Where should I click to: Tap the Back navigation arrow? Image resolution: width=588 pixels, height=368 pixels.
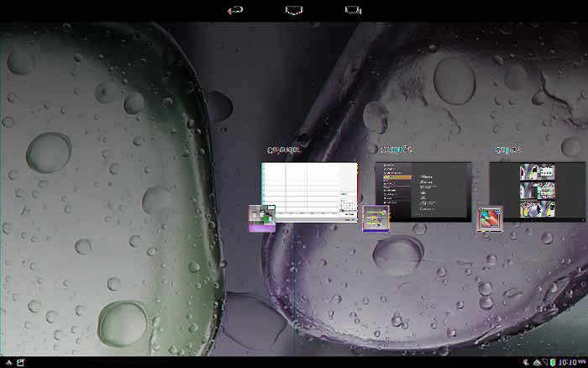click(x=235, y=10)
